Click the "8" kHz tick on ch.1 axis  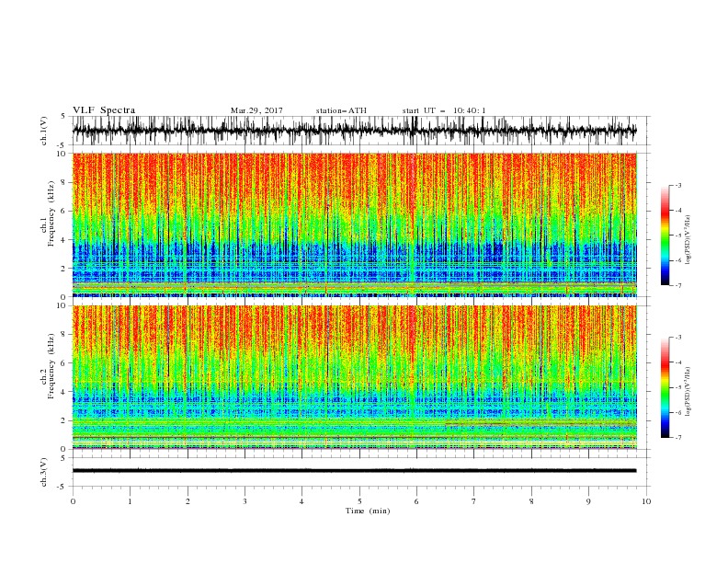(x=63, y=182)
